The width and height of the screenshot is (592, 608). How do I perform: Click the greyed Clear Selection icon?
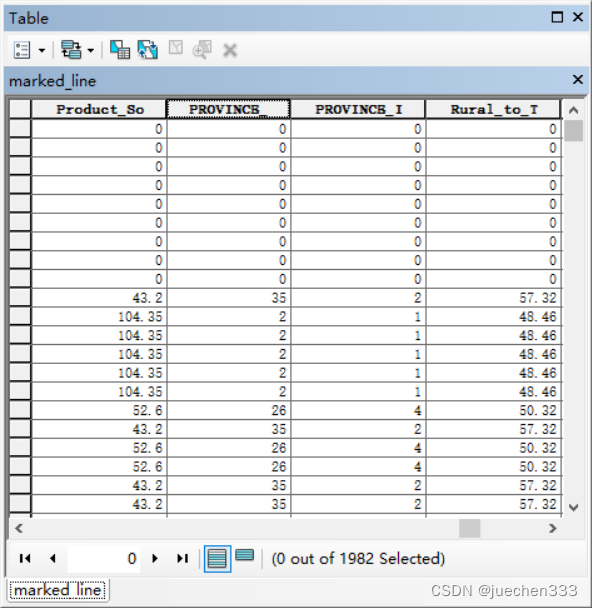[176, 48]
